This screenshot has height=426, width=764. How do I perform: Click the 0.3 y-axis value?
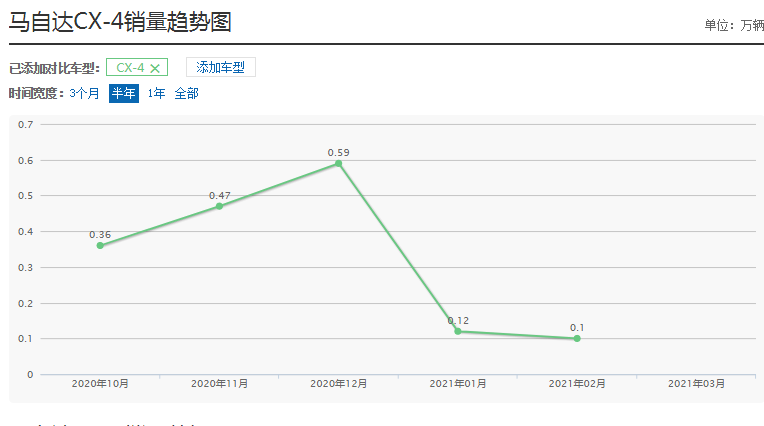(25, 268)
